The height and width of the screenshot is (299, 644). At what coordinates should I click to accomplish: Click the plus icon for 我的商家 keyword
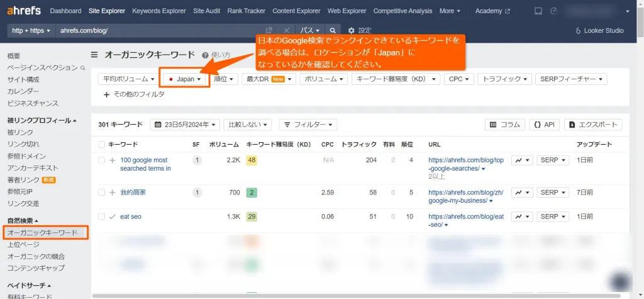[113, 193]
